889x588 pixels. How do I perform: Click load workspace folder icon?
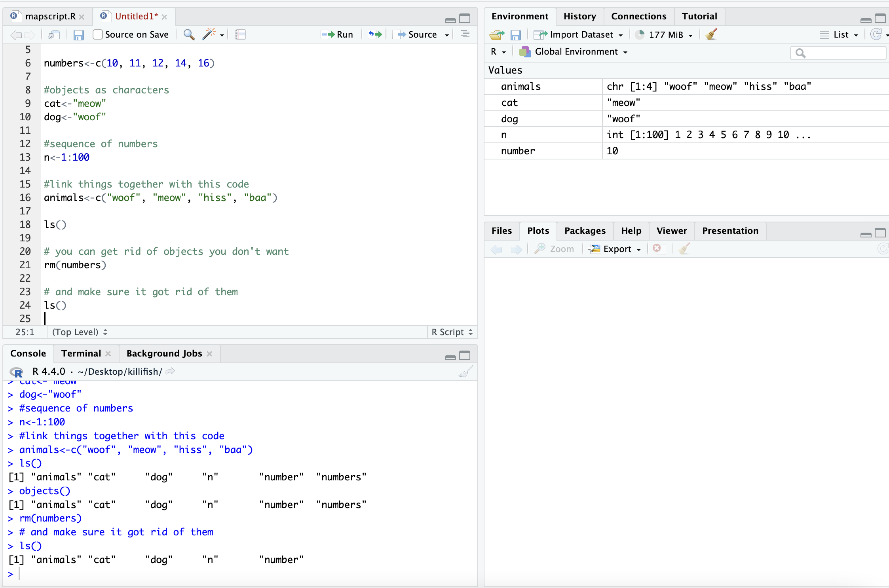(497, 35)
